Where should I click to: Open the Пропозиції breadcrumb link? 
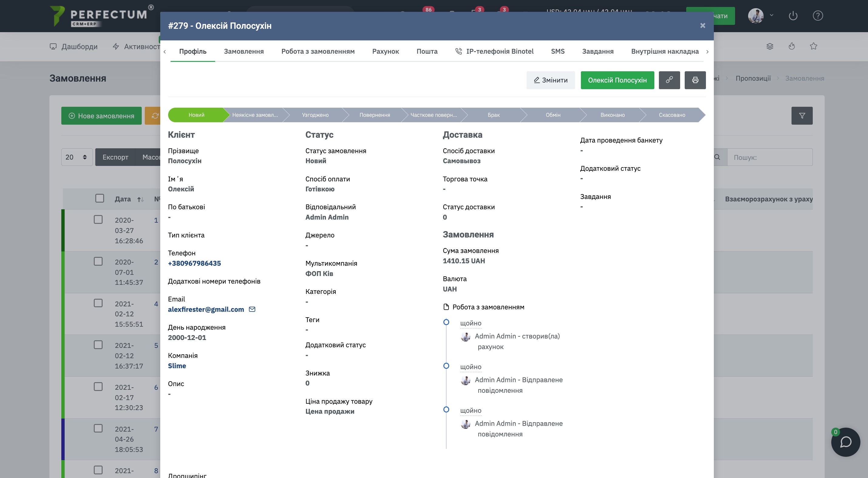pyautogui.click(x=753, y=79)
